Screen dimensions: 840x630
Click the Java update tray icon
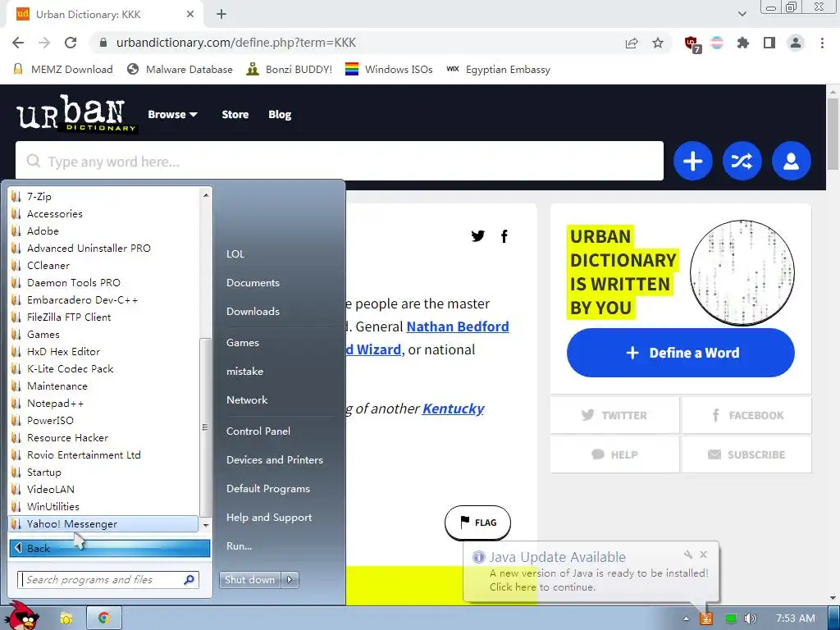(706, 619)
